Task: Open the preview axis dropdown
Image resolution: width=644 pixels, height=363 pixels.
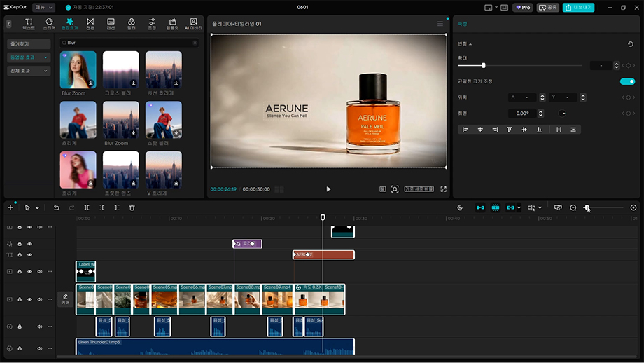Action: (540, 208)
